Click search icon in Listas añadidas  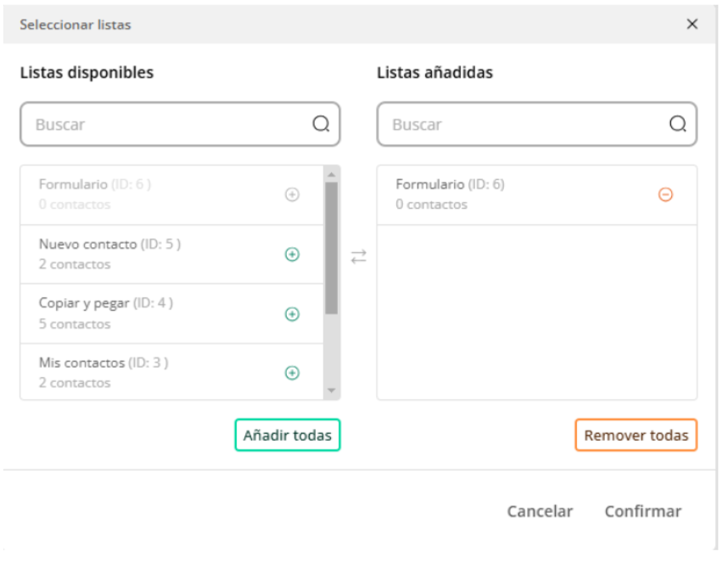678,124
